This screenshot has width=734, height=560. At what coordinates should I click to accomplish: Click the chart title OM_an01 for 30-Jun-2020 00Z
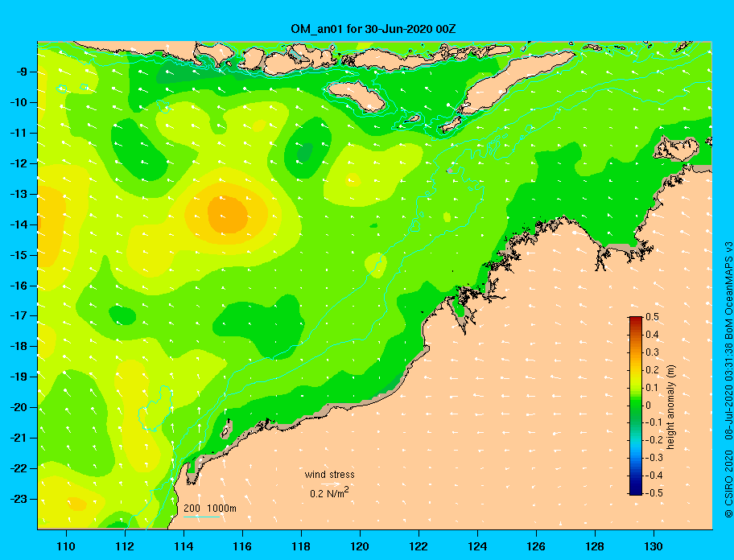coord(373,29)
